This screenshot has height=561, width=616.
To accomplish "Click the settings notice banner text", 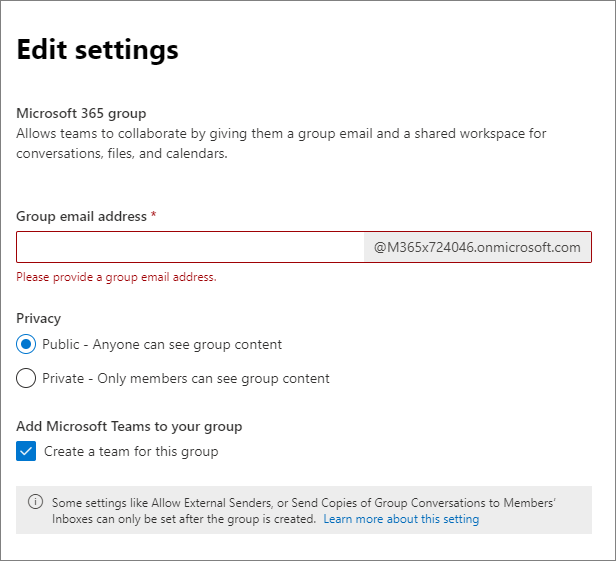I will click(304, 511).
